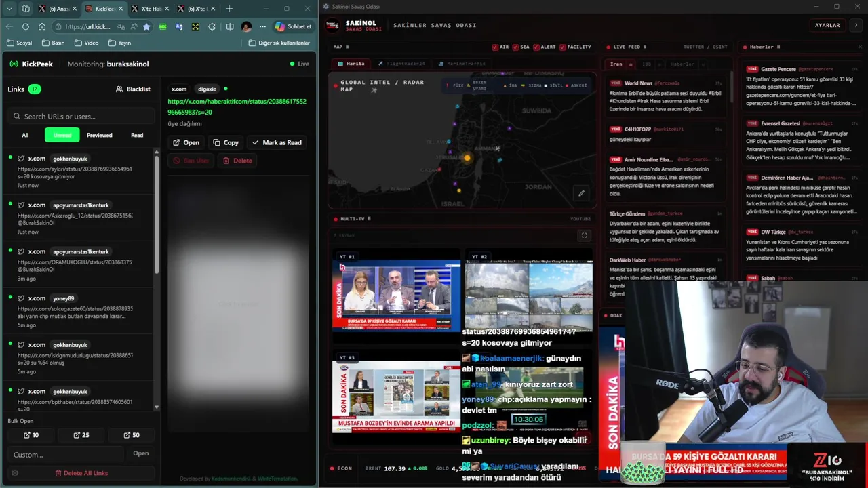Open a new browser tab
Screen dimensions: 868x488
(229, 9)
